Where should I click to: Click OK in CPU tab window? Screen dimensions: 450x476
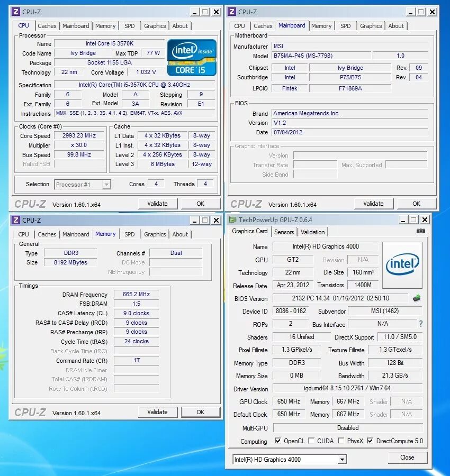pos(201,204)
